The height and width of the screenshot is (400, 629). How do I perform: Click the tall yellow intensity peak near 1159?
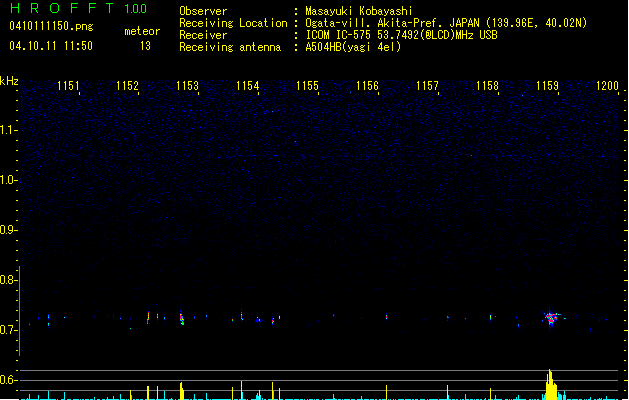click(551, 384)
